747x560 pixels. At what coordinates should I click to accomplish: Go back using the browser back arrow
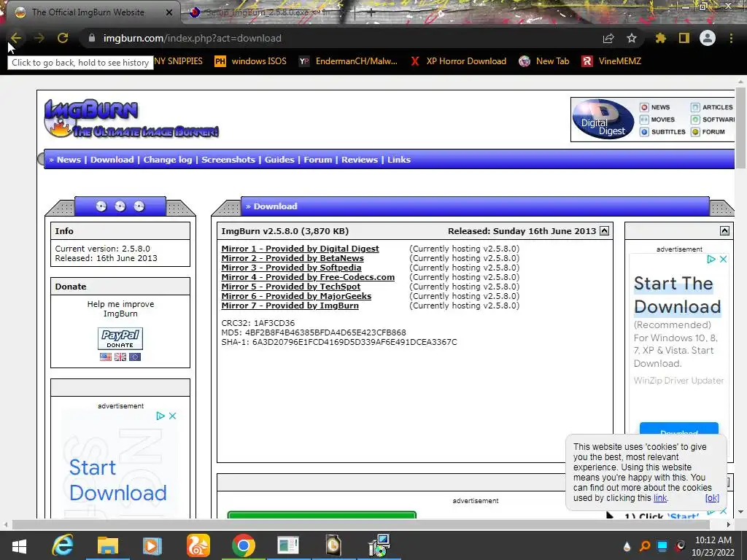[16, 38]
